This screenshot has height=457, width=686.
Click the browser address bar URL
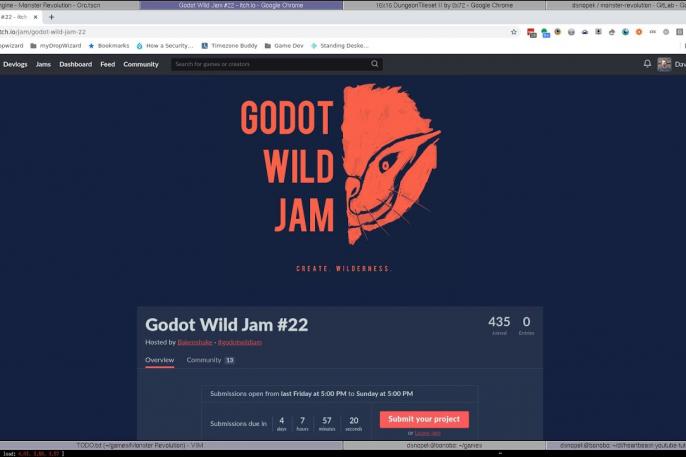(x=42, y=32)
